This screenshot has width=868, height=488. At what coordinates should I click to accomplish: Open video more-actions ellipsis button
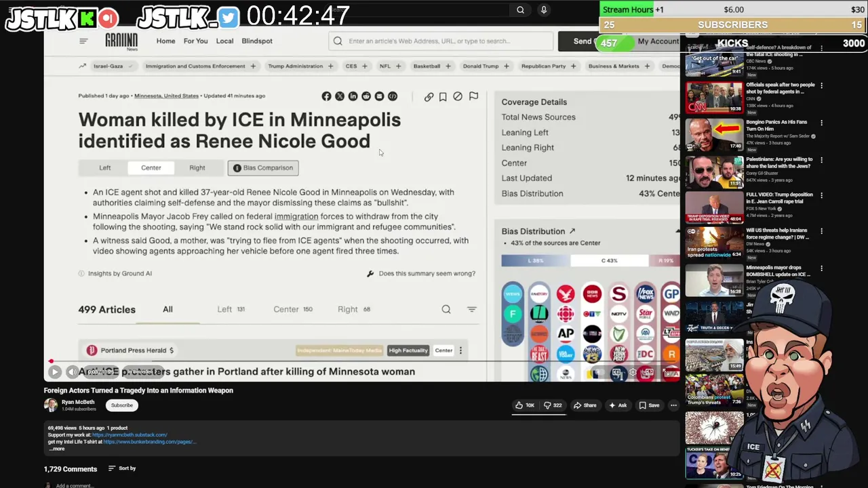point(673,405)
